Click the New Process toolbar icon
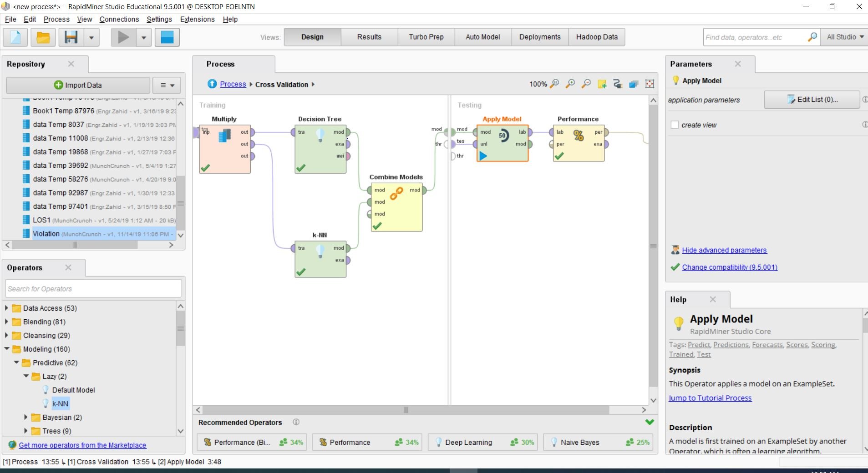The image size is (868, 473). [x=15, y=37]
